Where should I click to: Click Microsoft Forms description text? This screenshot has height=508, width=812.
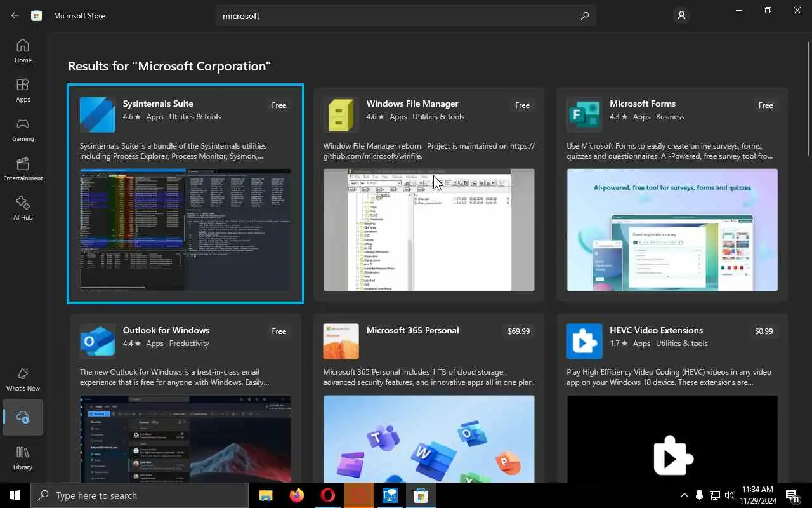670,151
